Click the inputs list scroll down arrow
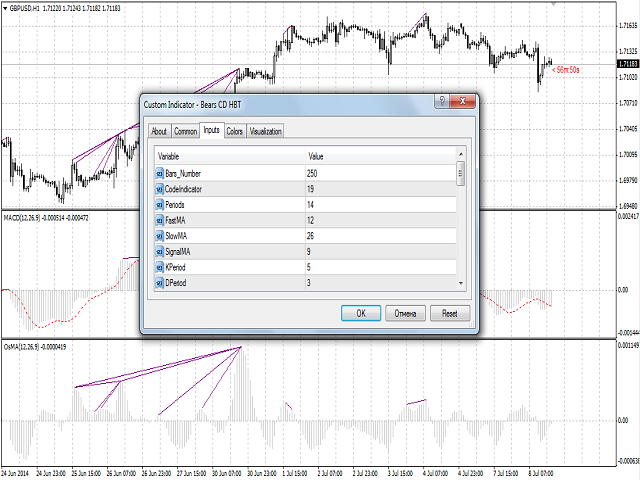This screenshot has width=640, height=480. [x=461, y=283]
